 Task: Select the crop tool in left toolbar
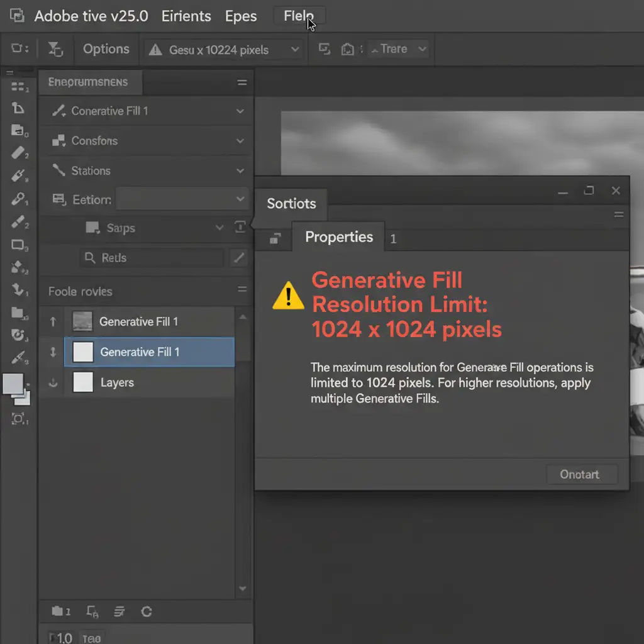(x=18, y=108)
